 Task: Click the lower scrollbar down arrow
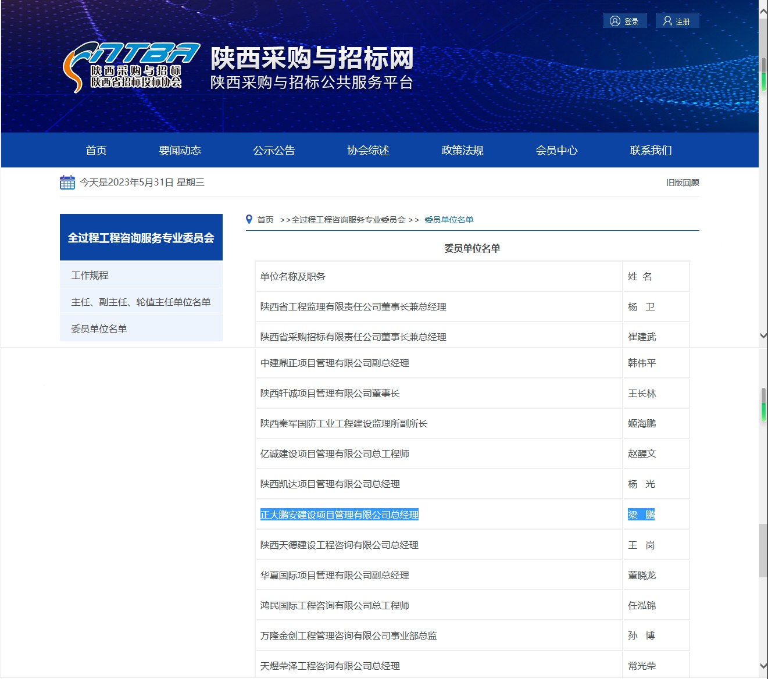coord(763,666)
